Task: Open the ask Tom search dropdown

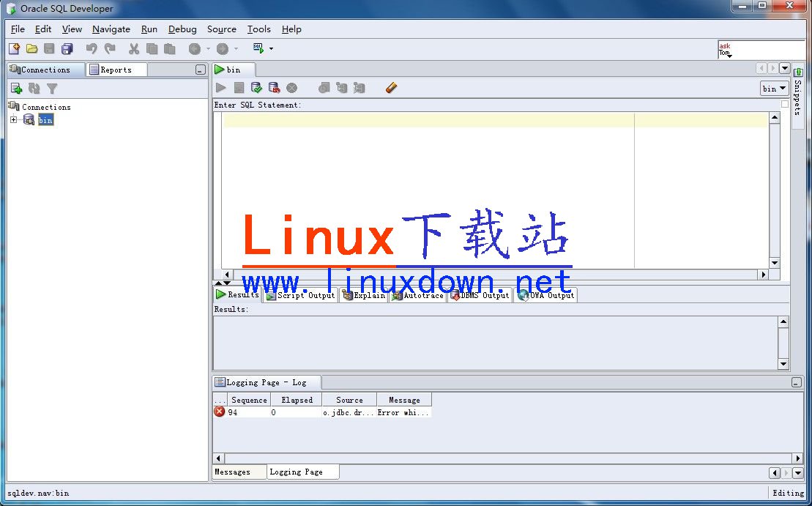Action: click(x=729, y=55)
